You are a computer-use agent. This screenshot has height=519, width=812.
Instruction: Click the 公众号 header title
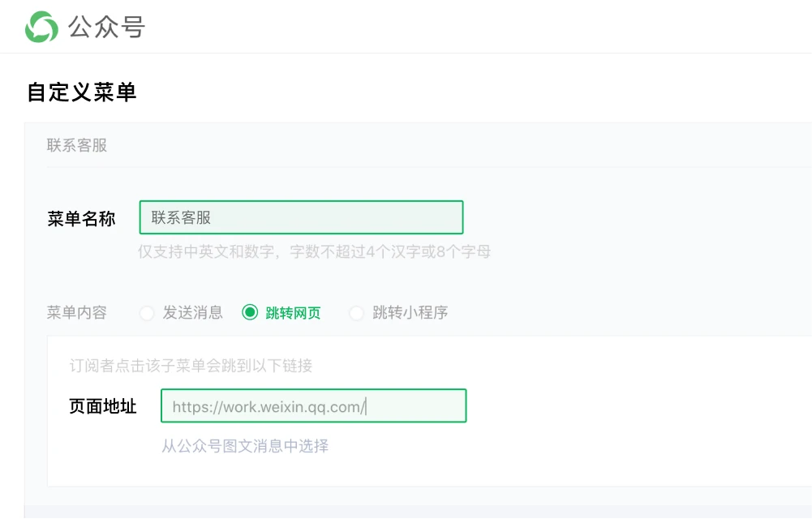coord(107,27)
